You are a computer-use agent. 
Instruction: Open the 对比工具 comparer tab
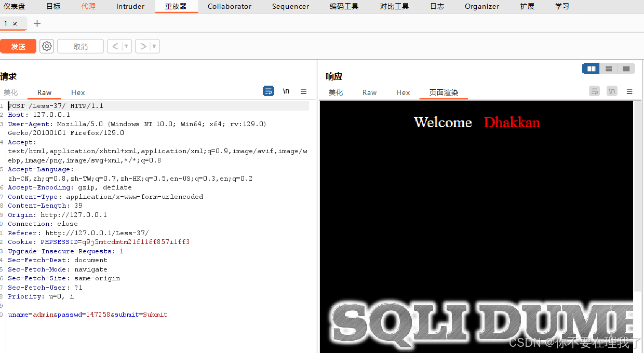(x=394, y=6)
